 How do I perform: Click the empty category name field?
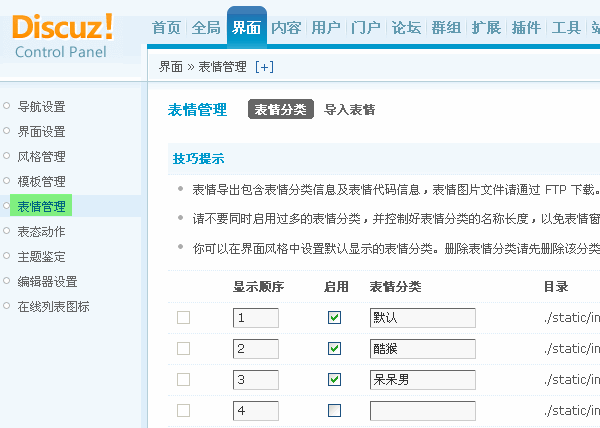[x=422, y=410]
